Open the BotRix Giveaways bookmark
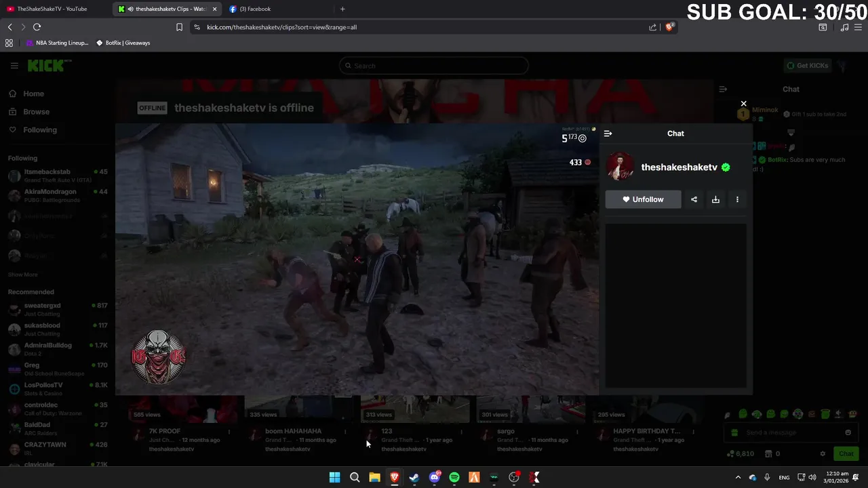The height and width of the screenshot is (488, 868). click(123, 43)
